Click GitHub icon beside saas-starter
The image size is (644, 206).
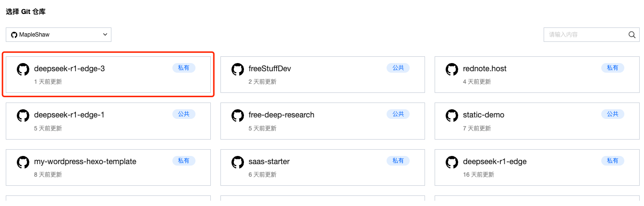[237, 162]
